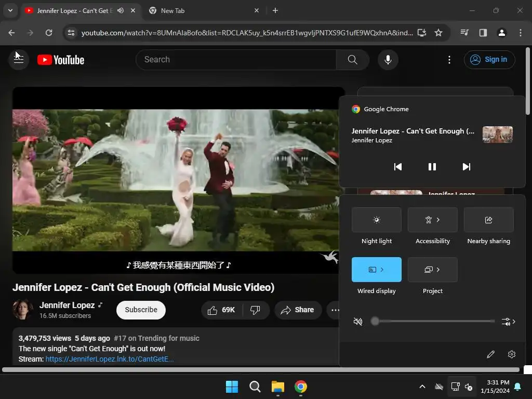Image resolution: width=532 pixels, height=399 pixels.
Task: Close the New Tab tab
Action: coord(257,10)
